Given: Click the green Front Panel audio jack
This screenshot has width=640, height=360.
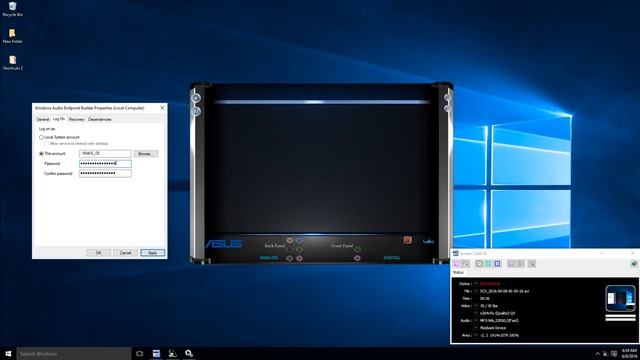Looking at the screenshot, I should click(357, 249).
